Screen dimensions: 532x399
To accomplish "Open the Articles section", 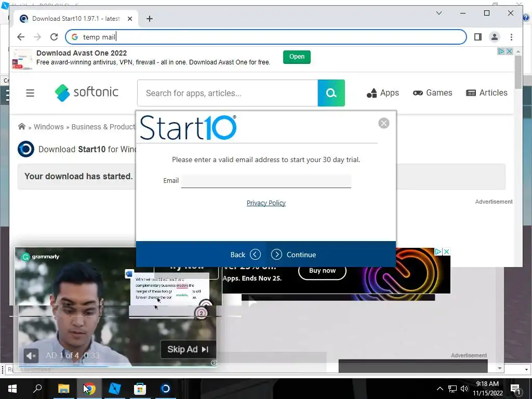I will pos(486,93).
